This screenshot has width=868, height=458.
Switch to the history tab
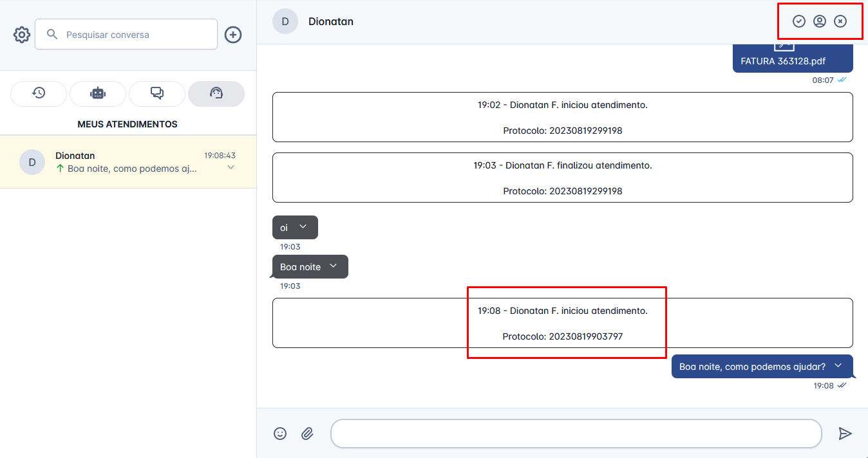39,93
